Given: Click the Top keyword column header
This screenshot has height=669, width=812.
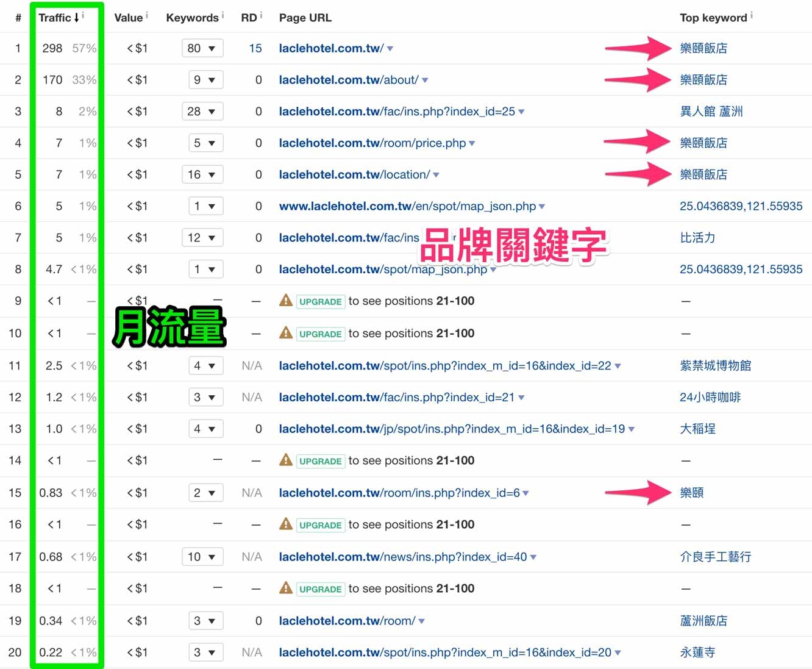Looking at the screenshot, I should click(713, 18).
